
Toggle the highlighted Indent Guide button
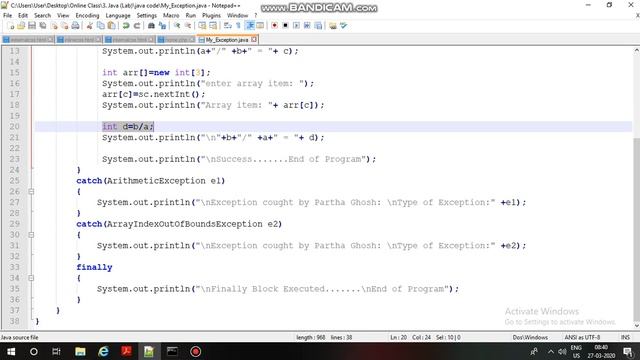tap(249, 26)
